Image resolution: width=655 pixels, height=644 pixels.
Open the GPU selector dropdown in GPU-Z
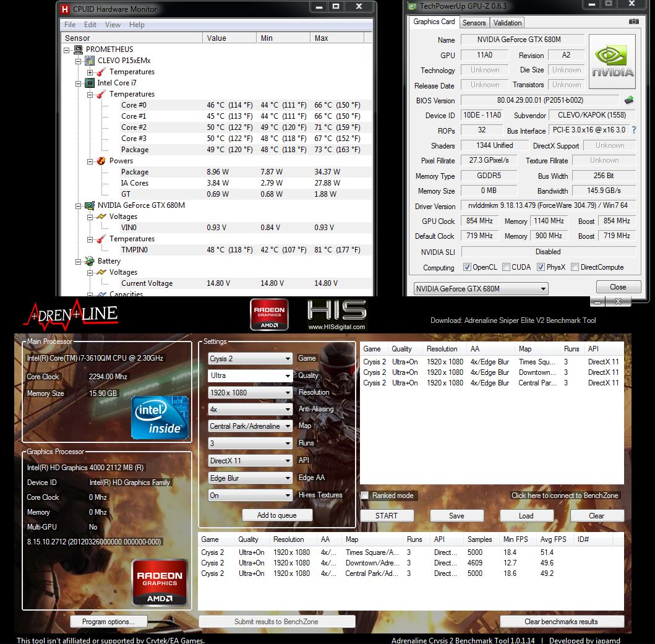click(x=481, y=289)
